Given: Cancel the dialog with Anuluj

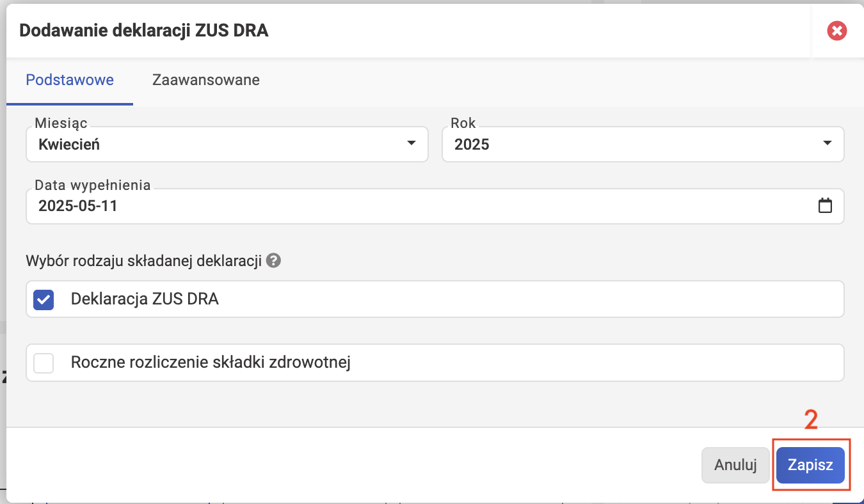Looking at the screenshot, I should click(736, 465).
